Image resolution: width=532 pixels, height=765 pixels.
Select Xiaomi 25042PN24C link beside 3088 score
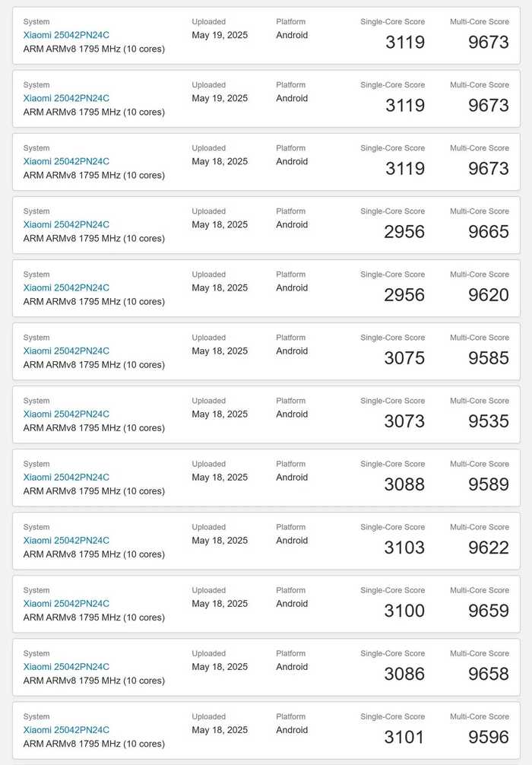pos(66,477)
